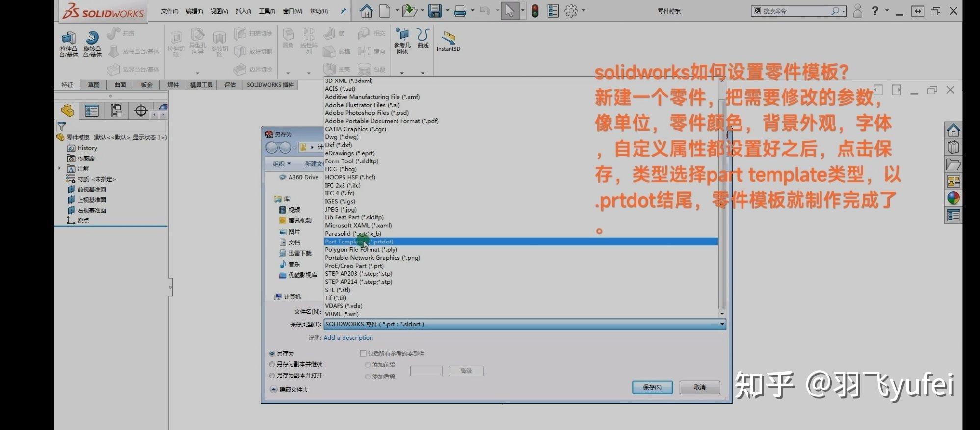Select Revolved Boss/Base tool
980x430 pixels.
coord(92,44)
